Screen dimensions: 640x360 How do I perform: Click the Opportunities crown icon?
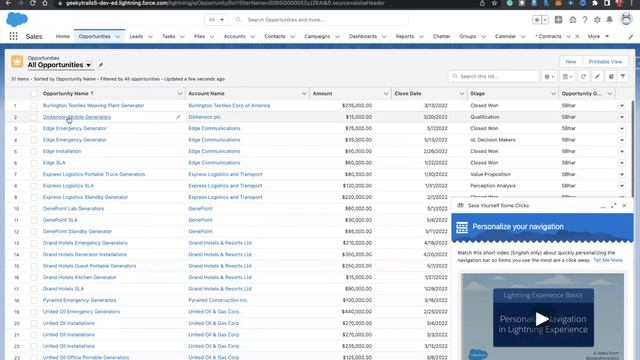[17, 62]
